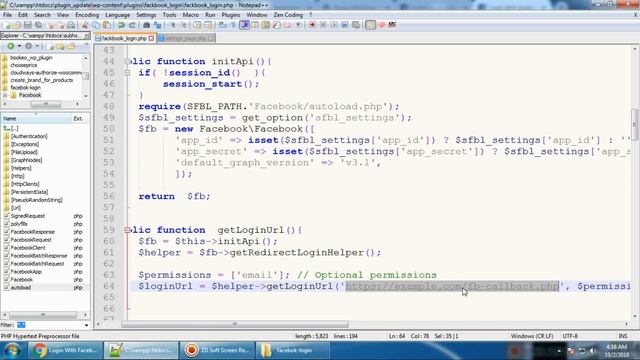Click the Filter input field in Explorer panel
Screen dimensions: 640x360
49,325
